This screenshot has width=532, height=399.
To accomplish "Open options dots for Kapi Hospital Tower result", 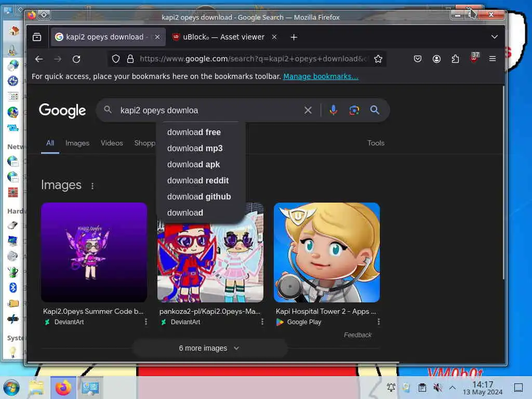I will click(x=379, y=322).
